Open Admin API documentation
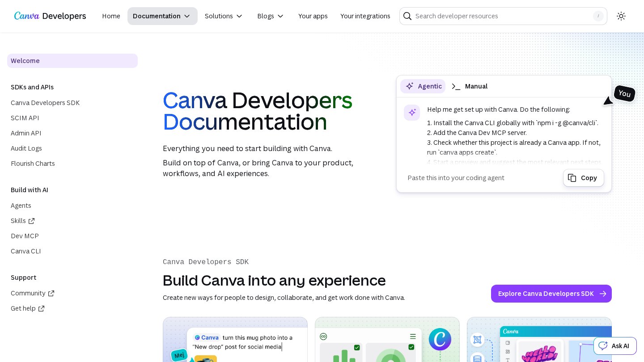 click(x=26, y=133)
